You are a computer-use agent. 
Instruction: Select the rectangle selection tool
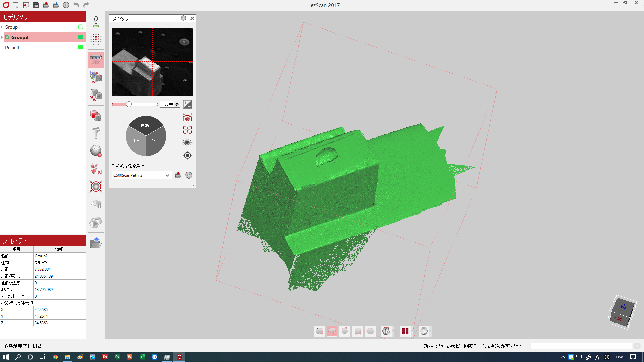coord(358,331)
